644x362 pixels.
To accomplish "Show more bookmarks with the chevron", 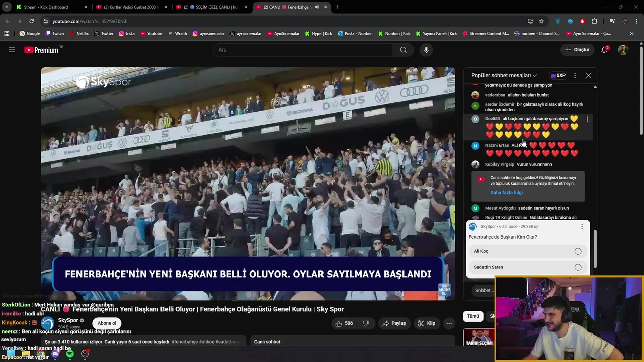I will [632, 34].
